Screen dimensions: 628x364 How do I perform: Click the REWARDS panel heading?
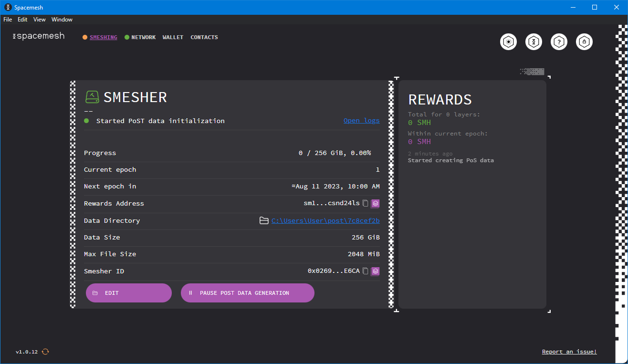click(440, 100)
